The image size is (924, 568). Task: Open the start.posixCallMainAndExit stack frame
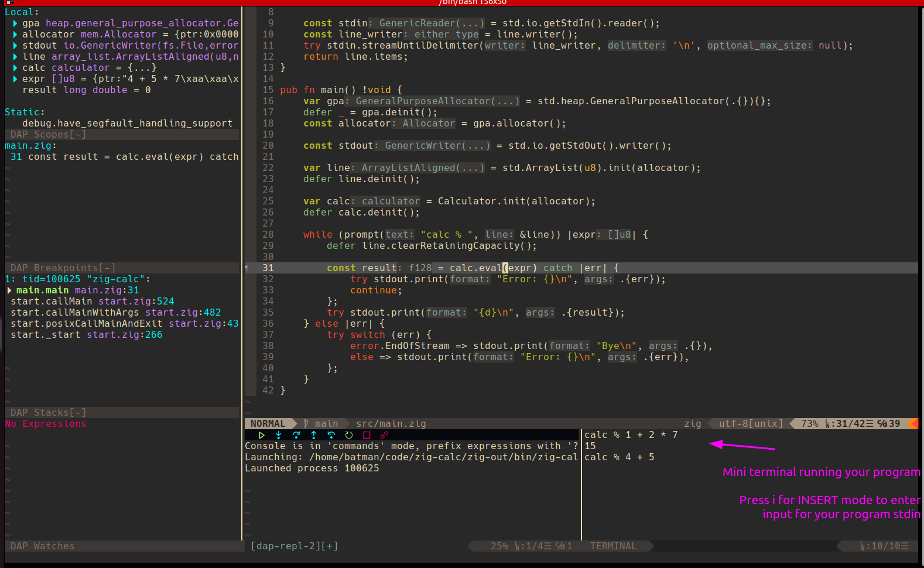(x=124, y=324)
